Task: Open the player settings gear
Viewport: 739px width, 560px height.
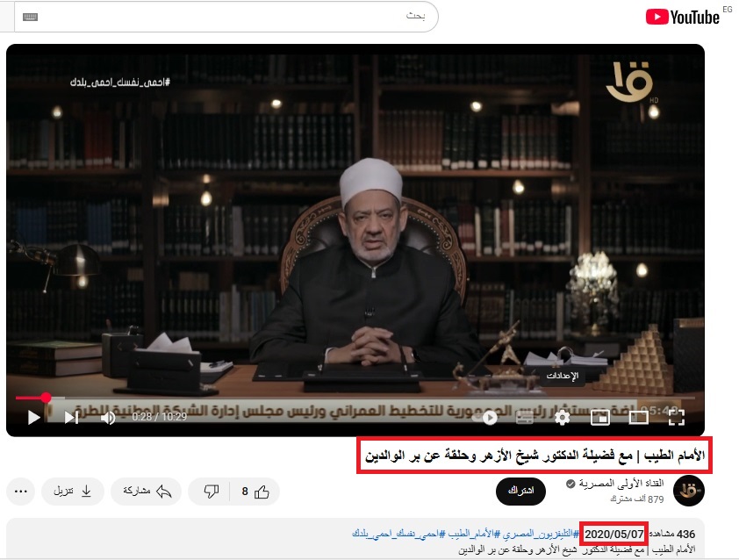Action: click(562, 417)
